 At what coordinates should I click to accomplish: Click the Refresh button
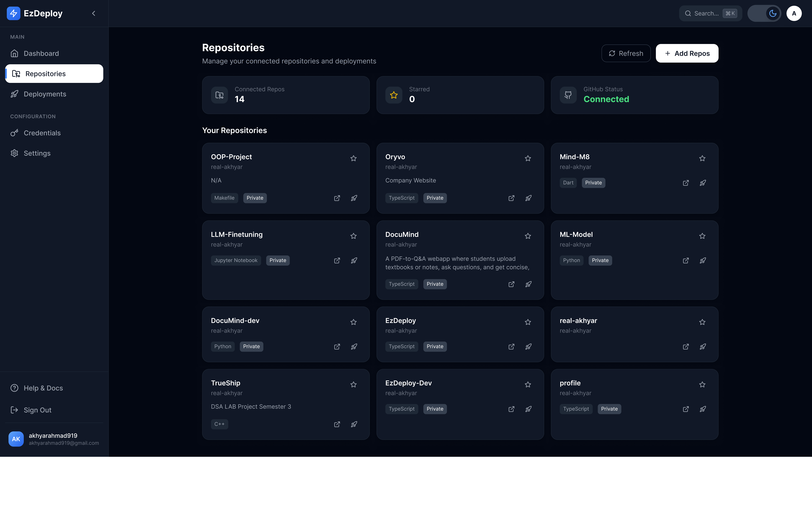click(626, 53)
